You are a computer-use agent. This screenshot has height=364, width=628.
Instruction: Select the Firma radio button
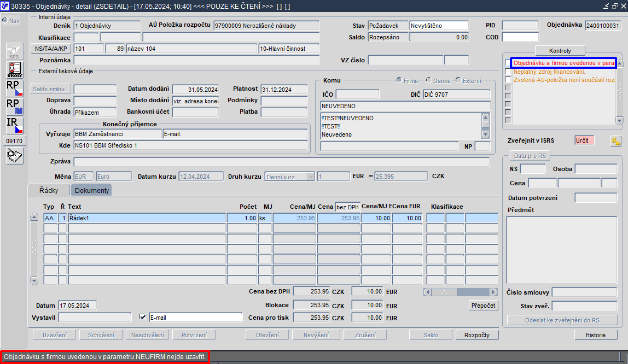pyautogui.click(x=399, y=80)
